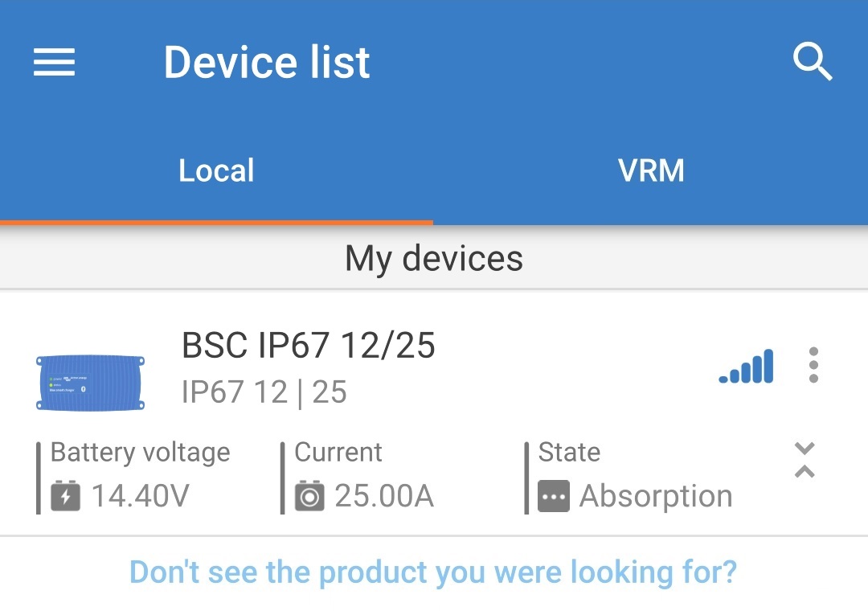Click the 'Don't see the product' link
Image resolution: width=868 pixels, height=611 pixels.
coord(434,571)
